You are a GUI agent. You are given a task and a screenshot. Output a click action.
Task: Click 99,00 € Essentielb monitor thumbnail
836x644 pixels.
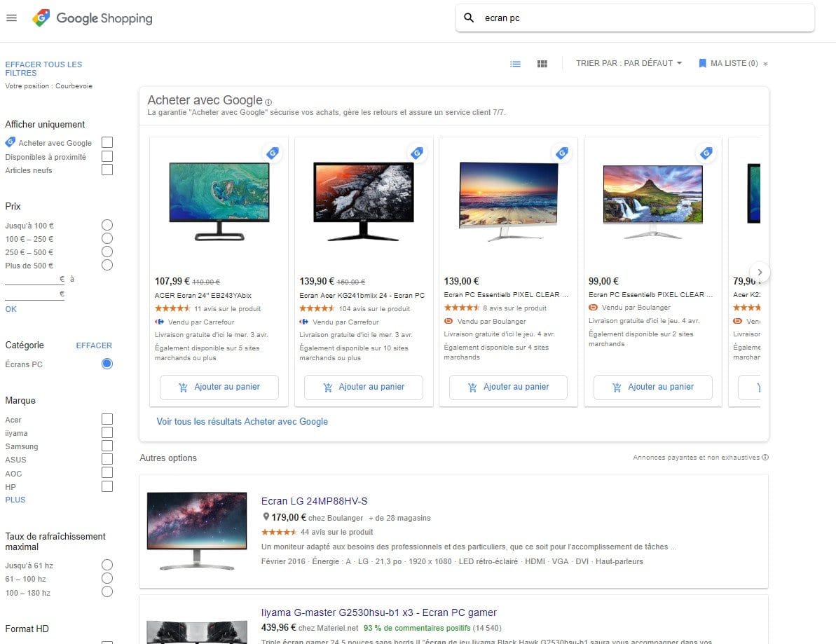click(x=653, y=202)
